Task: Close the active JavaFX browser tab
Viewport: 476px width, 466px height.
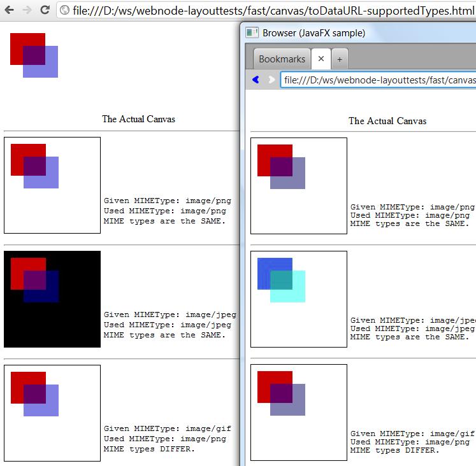Action: click(321, 59)
